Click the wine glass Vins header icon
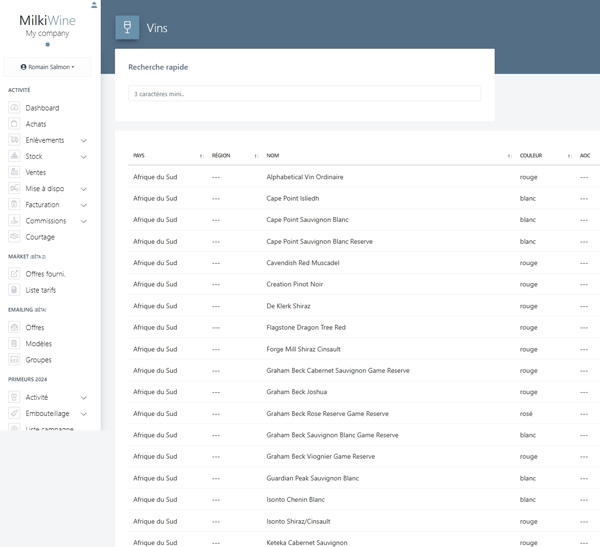This screenshot has height=547, width=600. click(x=127, y=28)
